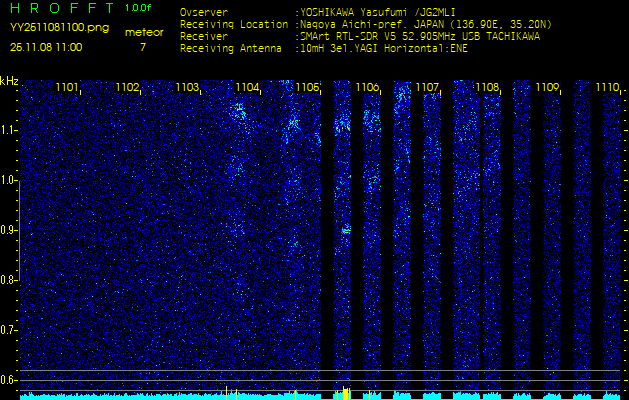Click the 1108 time marker
The height and width of the screenshot is (400, 629).
(x=488, y=87)
